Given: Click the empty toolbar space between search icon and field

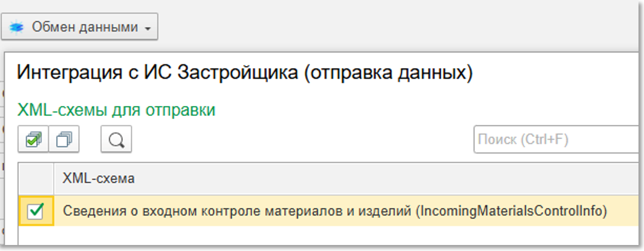Looking at the screenshot, I should pyautogui.click(x=300, y=139).
